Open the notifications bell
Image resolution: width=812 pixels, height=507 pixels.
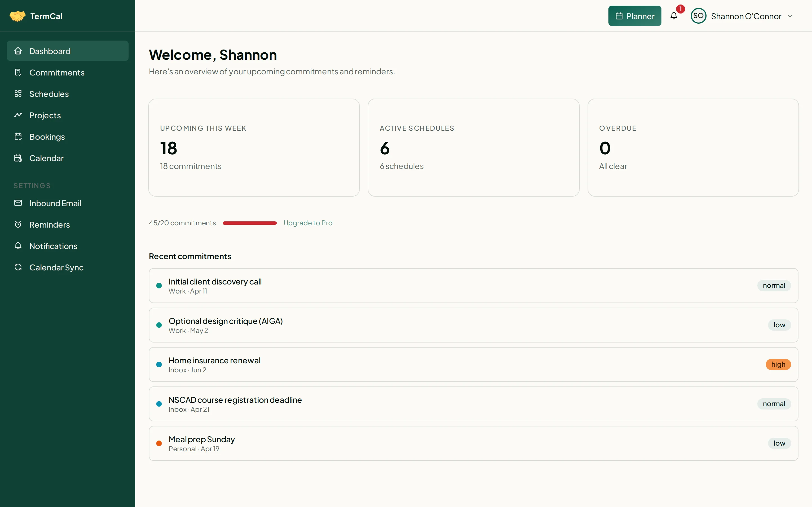point(674,16)
